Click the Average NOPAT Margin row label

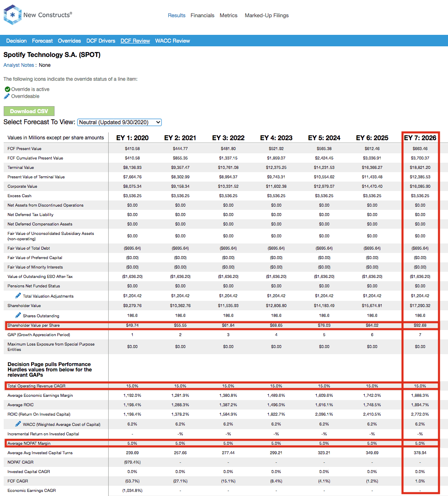(x=29, y=444)
